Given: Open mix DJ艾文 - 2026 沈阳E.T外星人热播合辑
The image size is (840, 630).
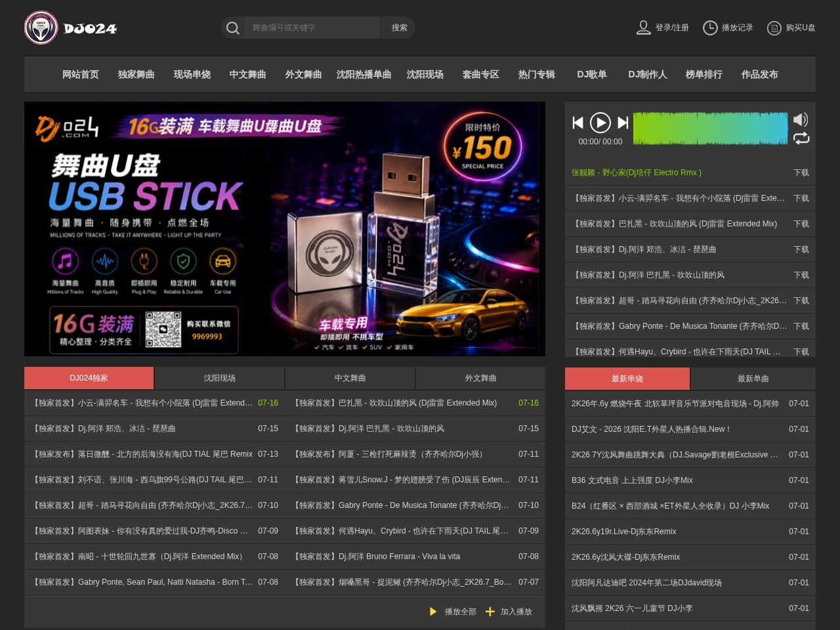Looking at the screenshot, I should pyautogui.click(x=651, y=429).
